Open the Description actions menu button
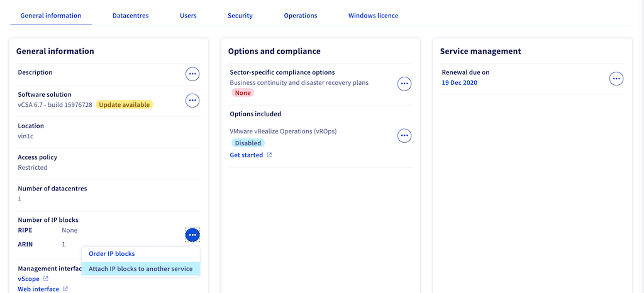 click(x=192, y=74)
